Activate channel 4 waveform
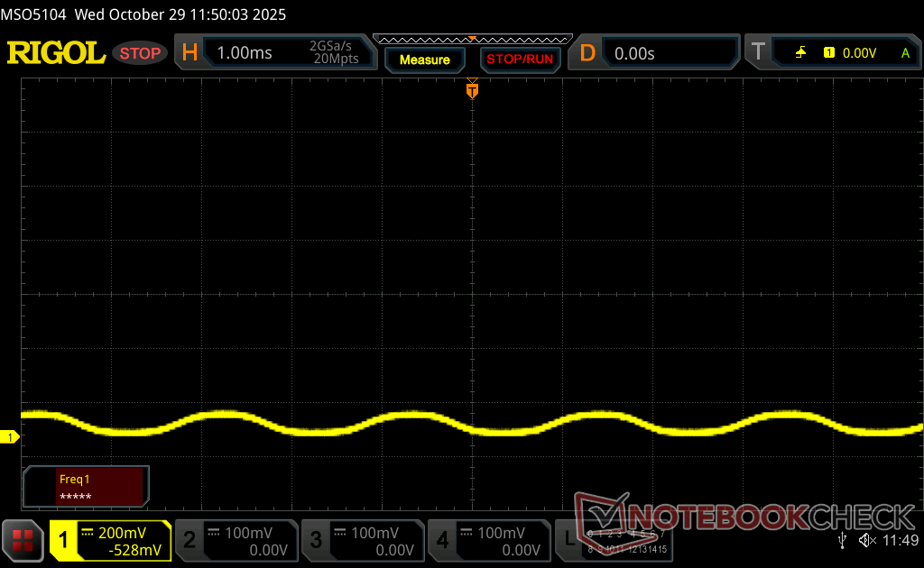The image size is (924, 568). [x=442, y=540]
